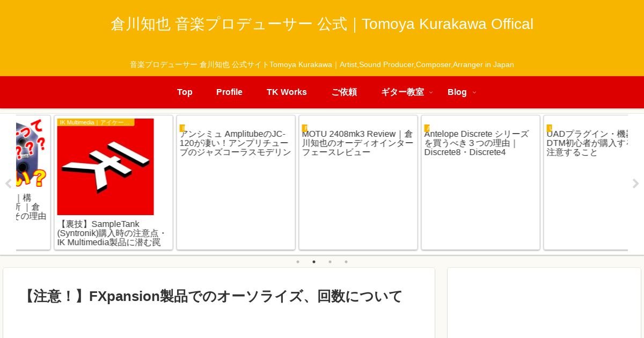644x338 pixels.
Task: Open the Blog menu
Action: (x=457, y=92)
